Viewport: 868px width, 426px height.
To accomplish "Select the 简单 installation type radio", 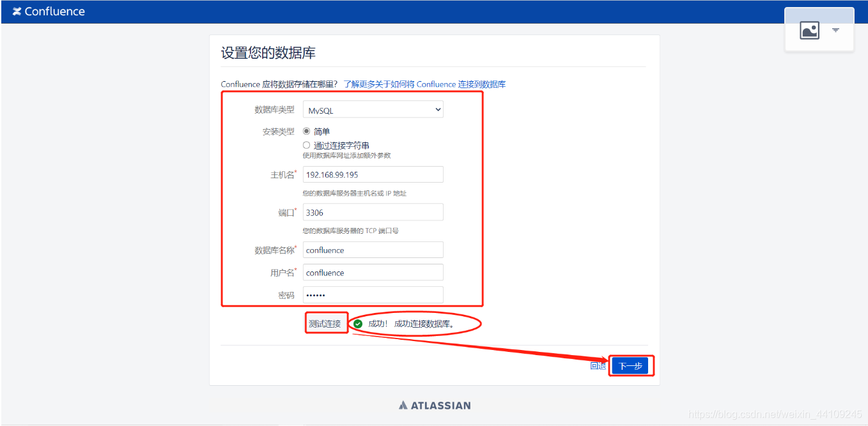I will (306, 131).
